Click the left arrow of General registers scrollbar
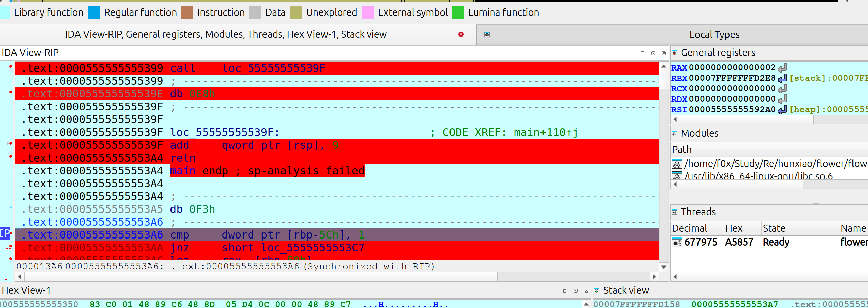Image resolution: width=868 pixels, height=308 pixels. (675, 119)
